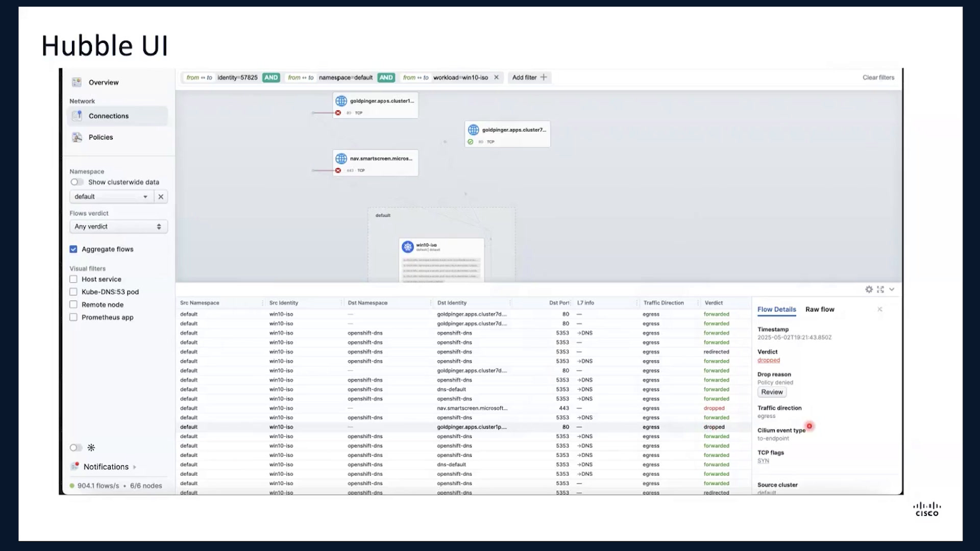The image size is (980, 551).
Task: Click red dropped icon on nav.smartscreen card
Action: coord(338,170)
